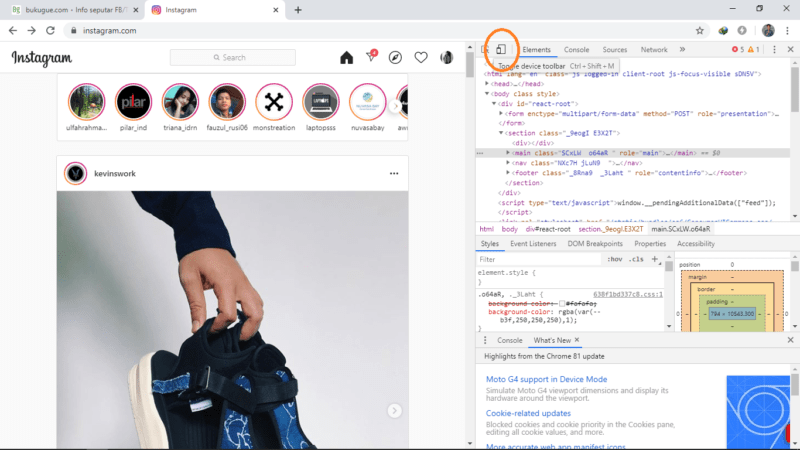Switch to Sources tab
The height and width of the screenshot is (450, 800).
(x=614, y=49)
